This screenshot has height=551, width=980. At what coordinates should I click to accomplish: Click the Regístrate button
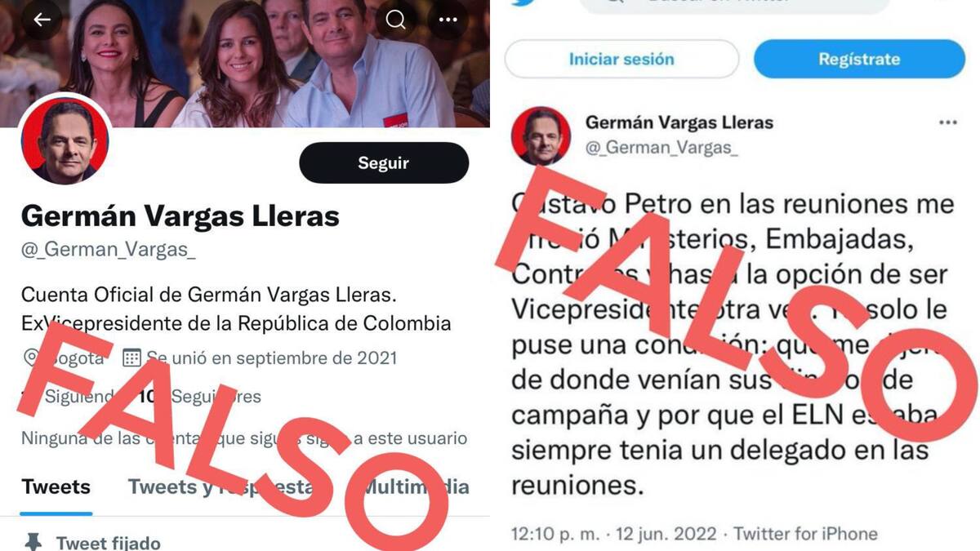(x=859, y=60)
